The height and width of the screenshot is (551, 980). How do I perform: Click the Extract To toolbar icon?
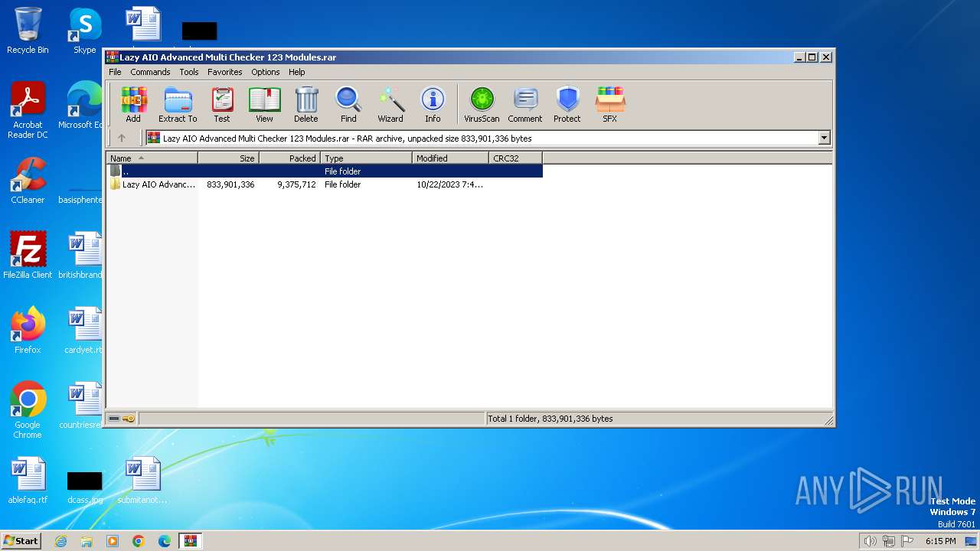pyautogui.click(x=178, y=104)
